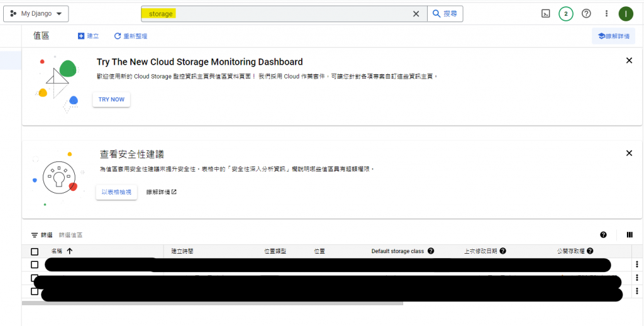
Task: Toggle the first bucket row checkbox
Action: (35, 264)
